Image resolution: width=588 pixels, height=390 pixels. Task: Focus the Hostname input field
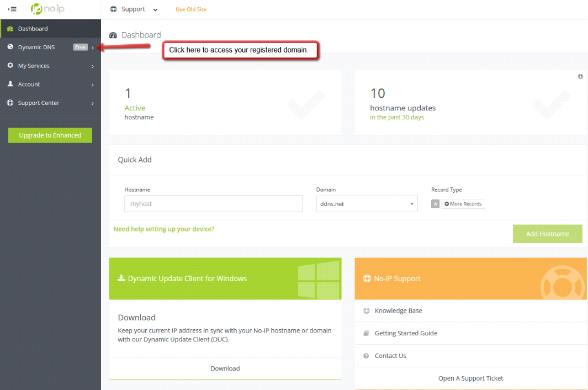[213, 204]
